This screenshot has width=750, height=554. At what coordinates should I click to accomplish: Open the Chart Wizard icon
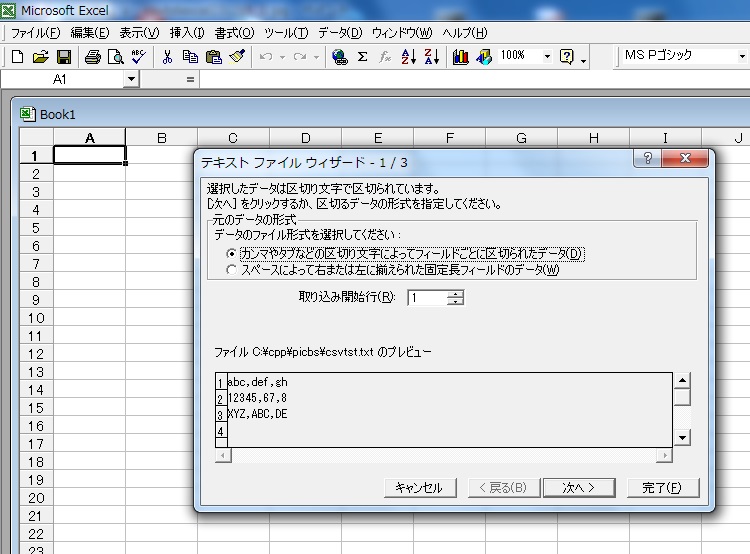[x=460, y=57]
